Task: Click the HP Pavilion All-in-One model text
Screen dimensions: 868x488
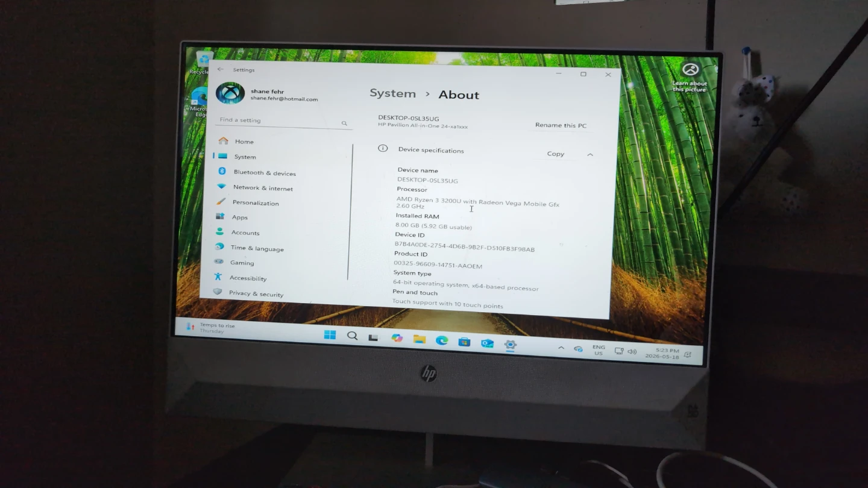Action: [423, 126]
